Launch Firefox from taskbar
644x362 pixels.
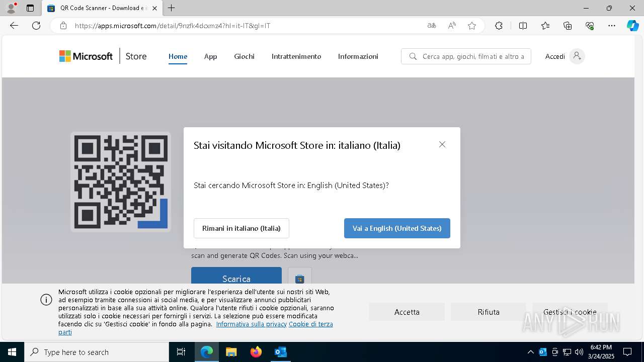[256, 352]
